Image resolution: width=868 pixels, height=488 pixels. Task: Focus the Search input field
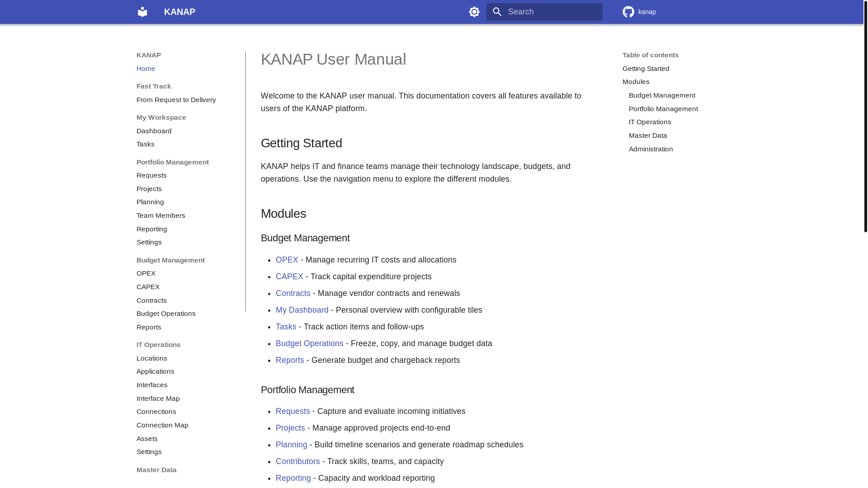coord(544,12)
